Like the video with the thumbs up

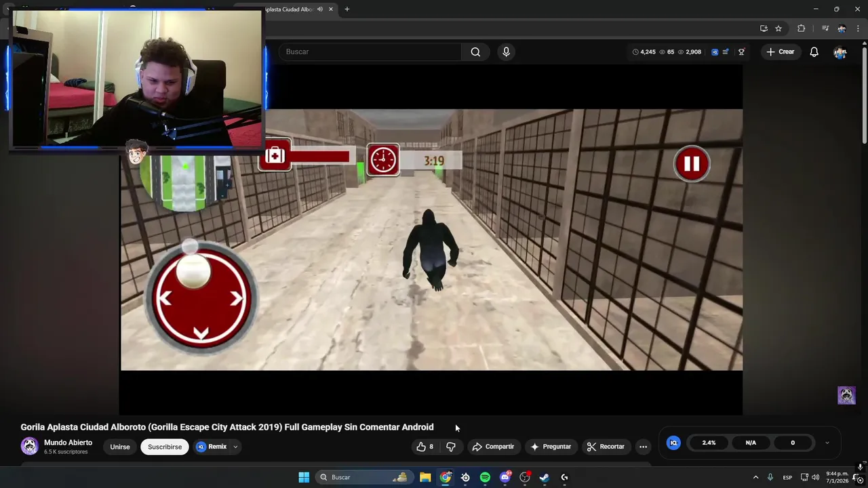(x=425, y=447)
